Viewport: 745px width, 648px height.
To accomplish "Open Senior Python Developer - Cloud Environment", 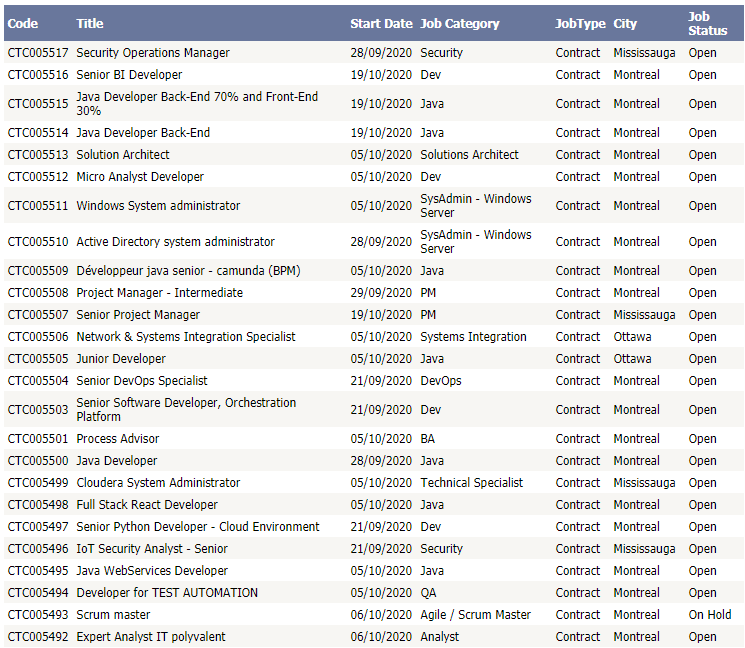I will [x=198, y=527].
